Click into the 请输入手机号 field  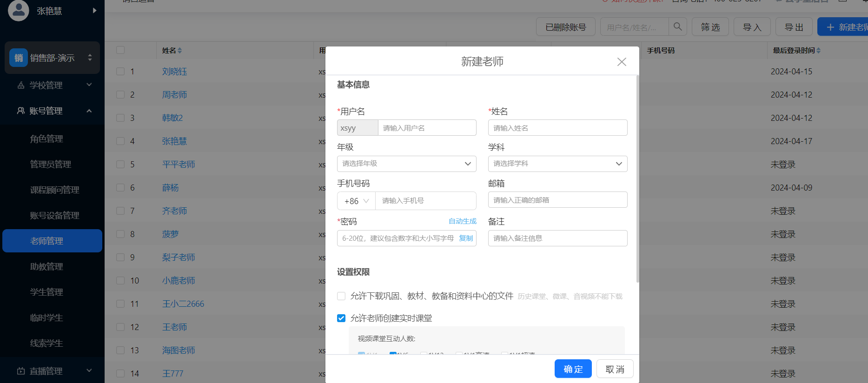point(425,201)
